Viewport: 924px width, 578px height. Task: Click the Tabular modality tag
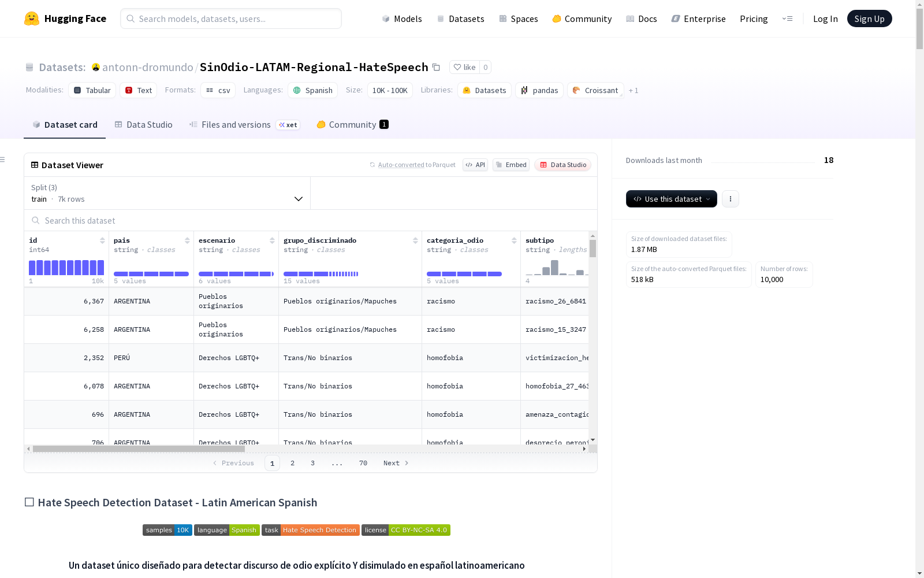[x=92, y=90]
